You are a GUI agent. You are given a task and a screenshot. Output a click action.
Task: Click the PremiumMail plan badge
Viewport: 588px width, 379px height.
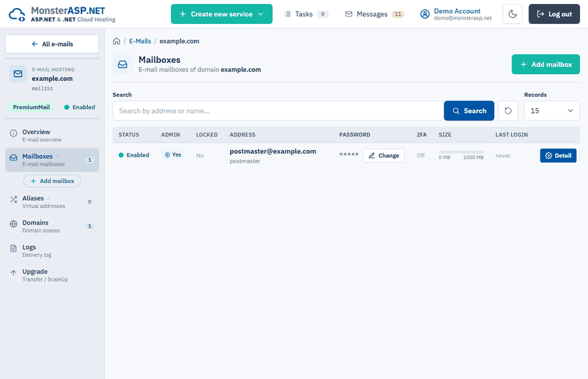(x=31, y=108)
